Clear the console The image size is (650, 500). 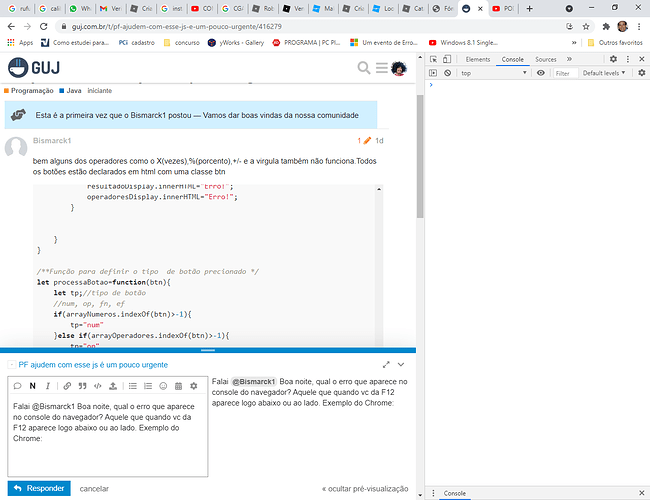point(447,73)
